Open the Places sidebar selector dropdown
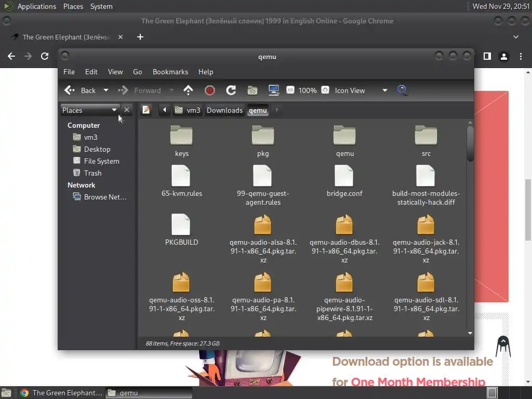Screen dimensions: 532x399 pyautogui.click(x=89, y=110)
